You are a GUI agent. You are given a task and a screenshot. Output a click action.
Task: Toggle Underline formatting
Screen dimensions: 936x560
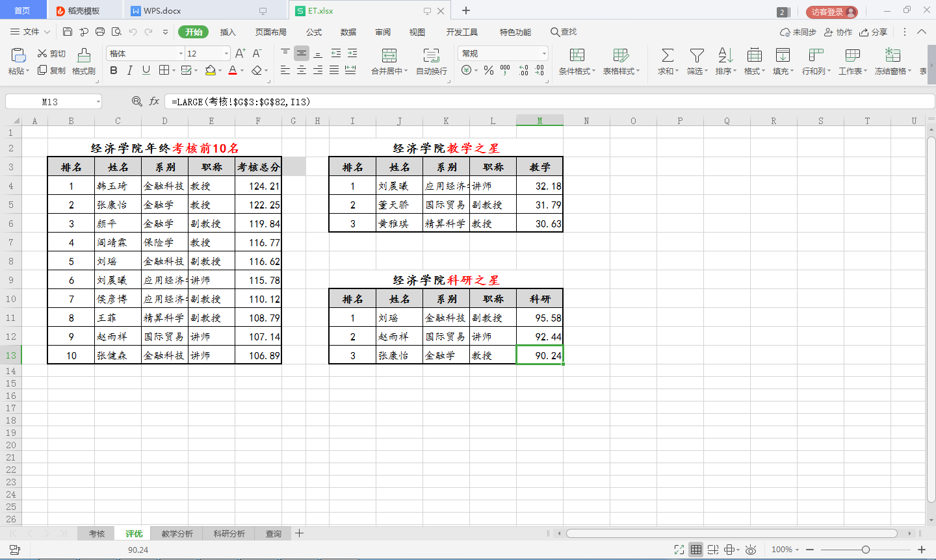coord(146,70)
